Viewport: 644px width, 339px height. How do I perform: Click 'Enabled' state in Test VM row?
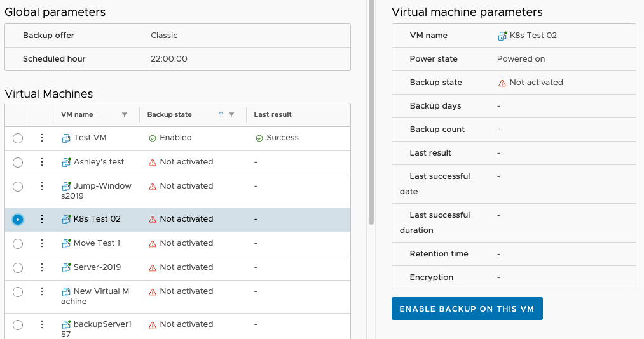(176, 137)
